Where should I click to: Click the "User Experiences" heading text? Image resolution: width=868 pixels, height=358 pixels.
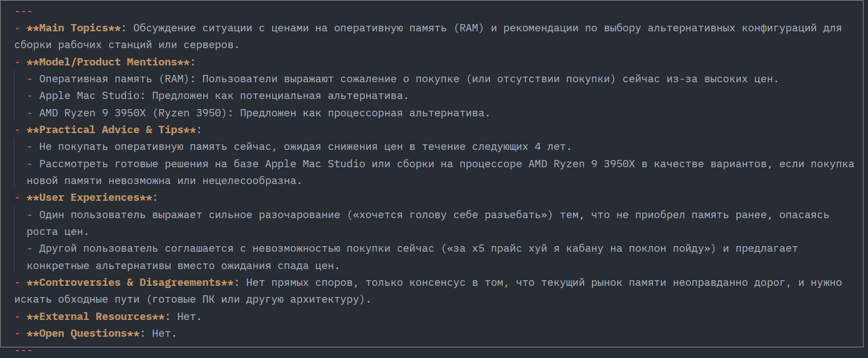click(x=89, y=197)
